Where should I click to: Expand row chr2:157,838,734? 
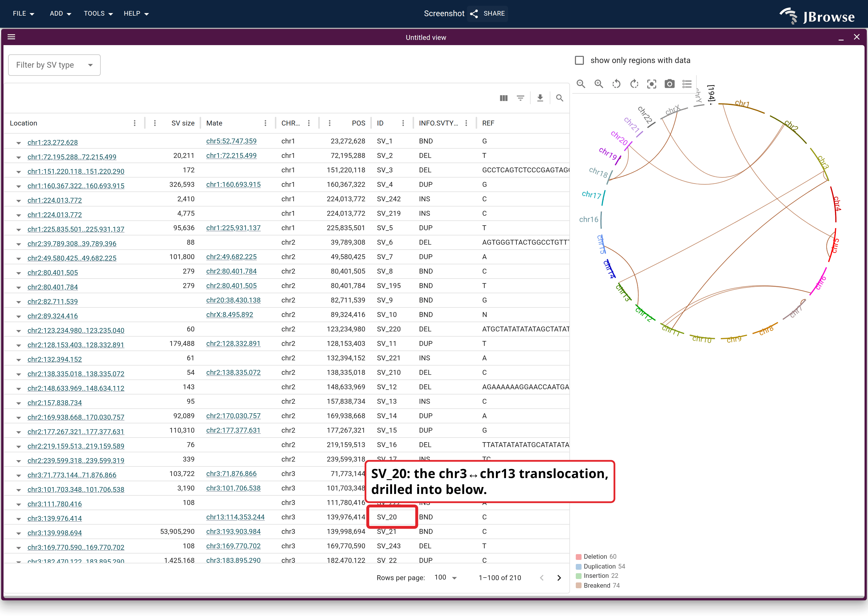pos(19,403)
